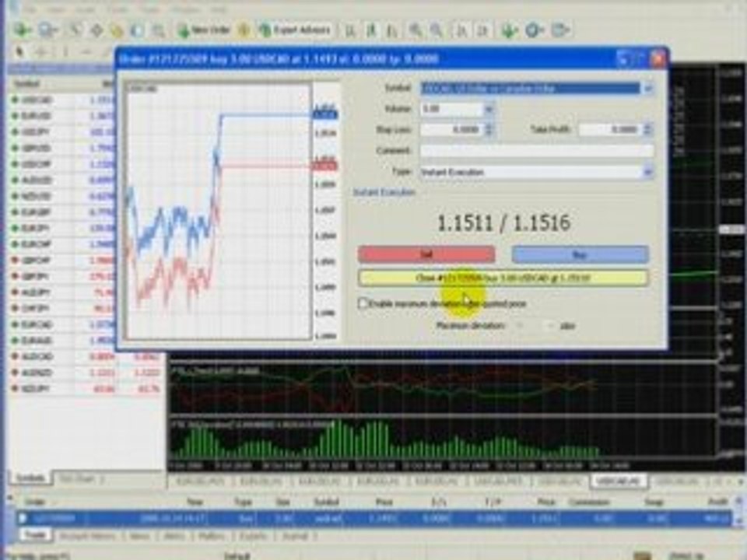Select NZDJPY in Market Watch

pos(37,389)
